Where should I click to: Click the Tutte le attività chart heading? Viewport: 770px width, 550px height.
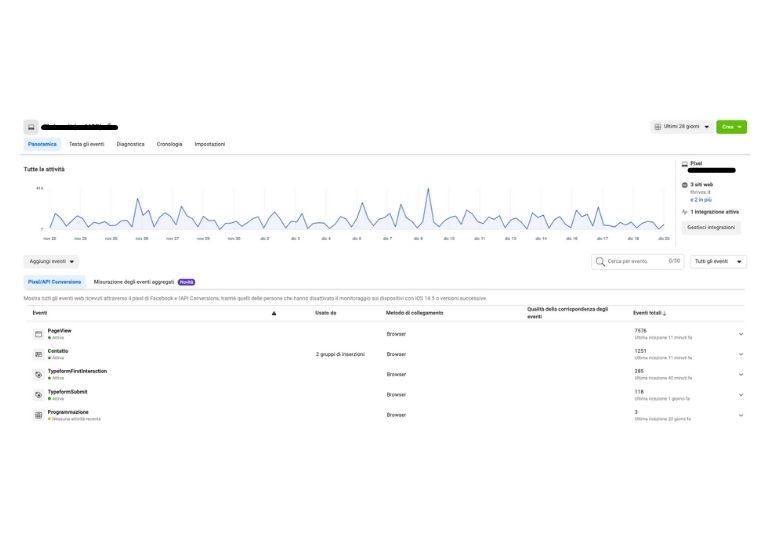pyautogui.click(x=44, y=169)
